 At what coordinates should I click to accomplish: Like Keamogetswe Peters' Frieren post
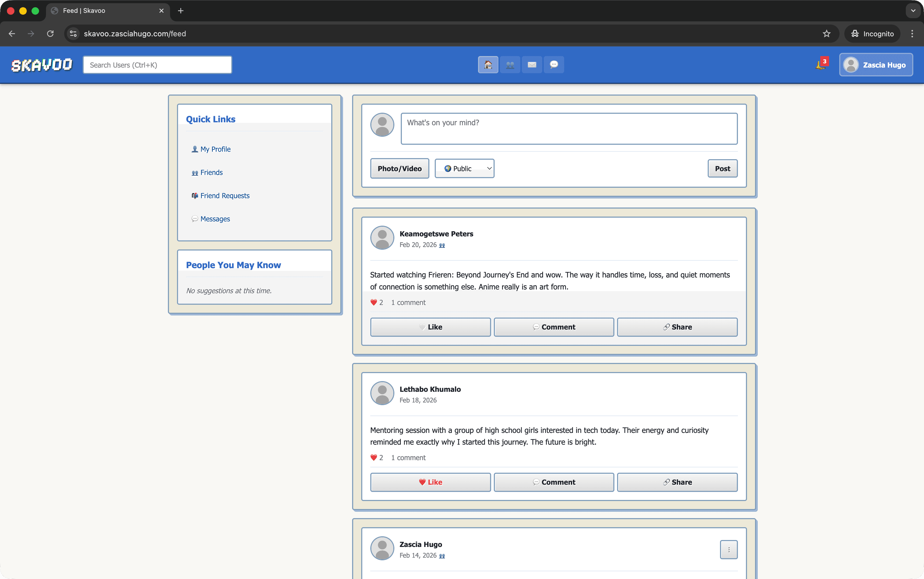(430, 327)
